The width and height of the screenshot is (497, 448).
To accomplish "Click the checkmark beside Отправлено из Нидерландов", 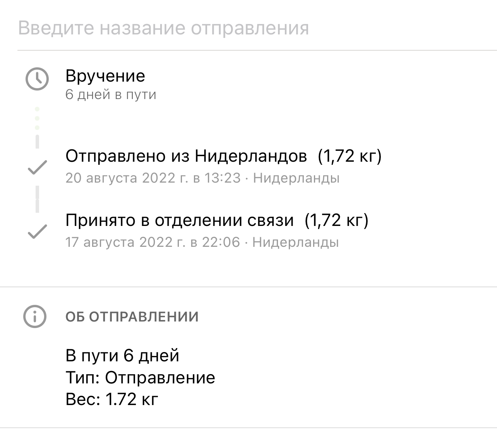I will pos(37,167).
